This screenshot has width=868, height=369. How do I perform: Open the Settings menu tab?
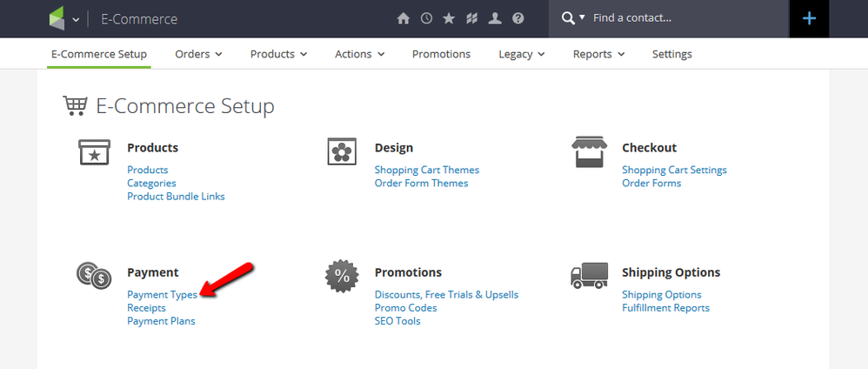671,54
